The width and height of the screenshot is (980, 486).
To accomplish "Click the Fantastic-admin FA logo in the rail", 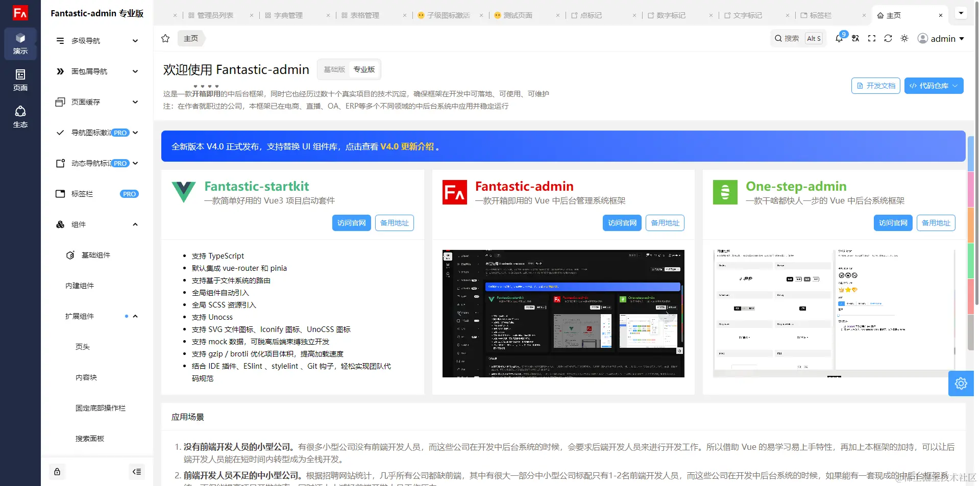I will [x=20, y=13].
